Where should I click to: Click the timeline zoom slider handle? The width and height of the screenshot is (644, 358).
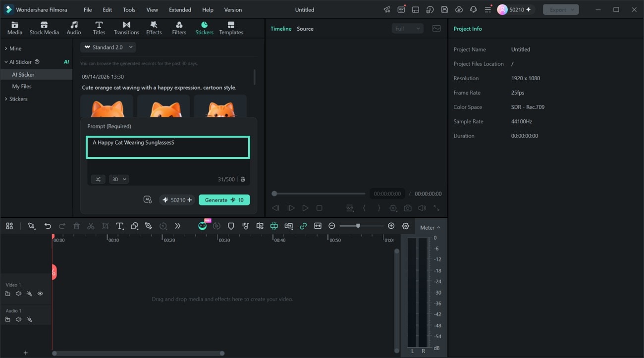pyautogui.click(x=358, y=226)
